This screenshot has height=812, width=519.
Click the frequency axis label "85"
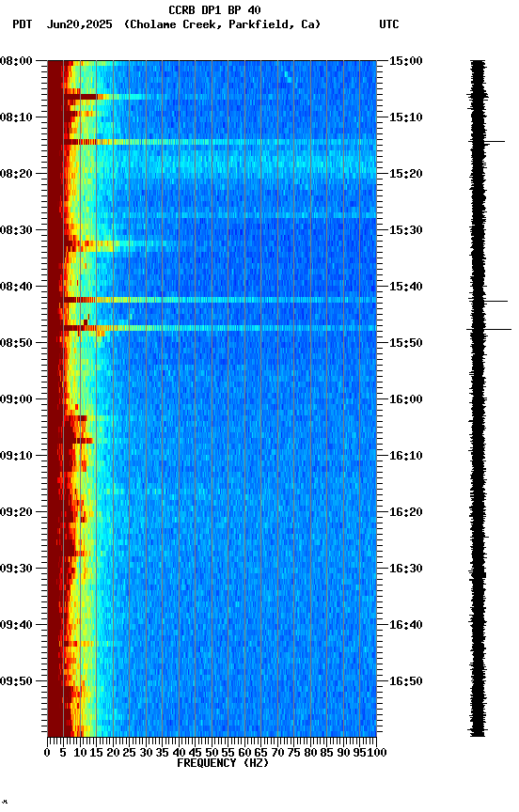click(x=327, y=753)
